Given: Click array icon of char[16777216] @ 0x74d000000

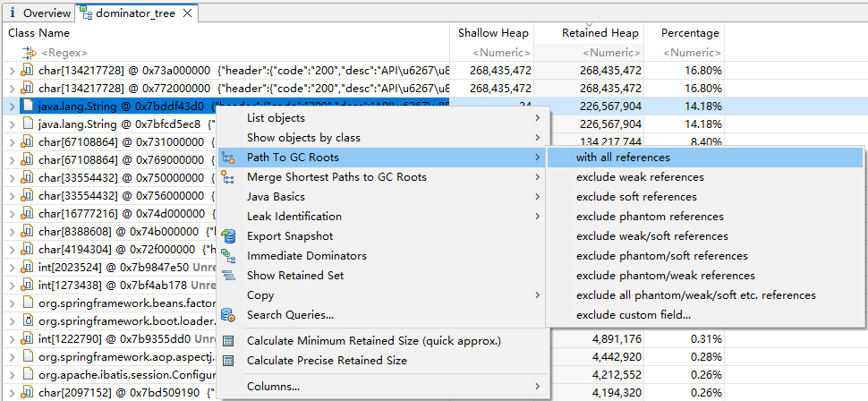Looking at the screenshot, I should pyautogui.click(x=27, y=213).
